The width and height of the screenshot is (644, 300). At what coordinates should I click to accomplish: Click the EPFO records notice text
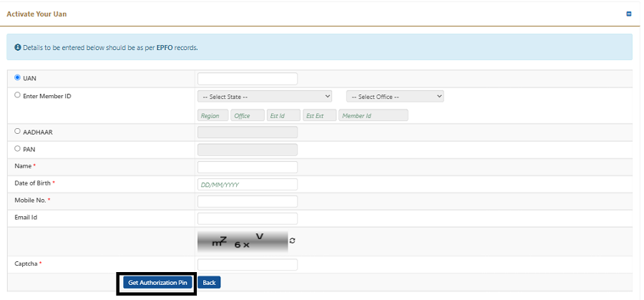tap(110, 48)
